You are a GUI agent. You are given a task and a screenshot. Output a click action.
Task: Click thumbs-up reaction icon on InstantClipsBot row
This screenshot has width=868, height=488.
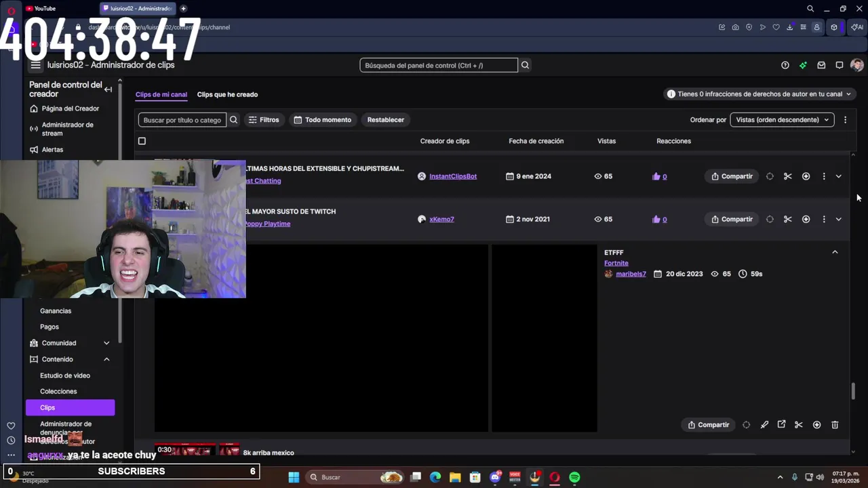click(656, 176)
